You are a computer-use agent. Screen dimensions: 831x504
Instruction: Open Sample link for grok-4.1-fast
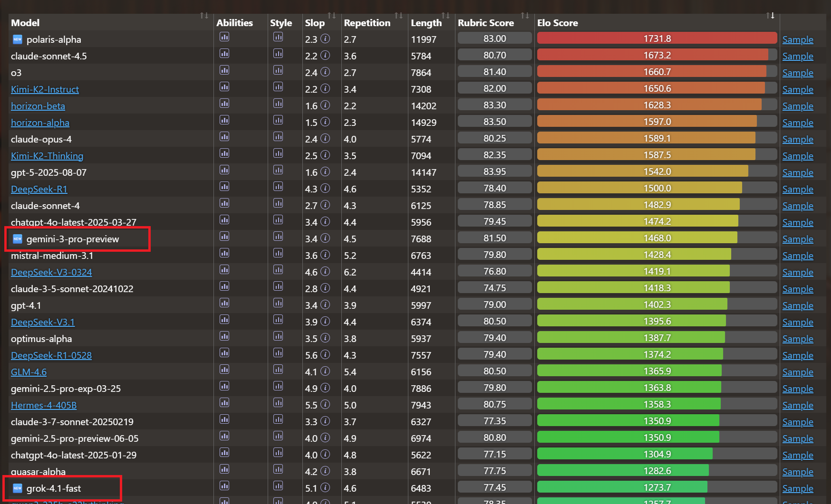tap(798, 488)
